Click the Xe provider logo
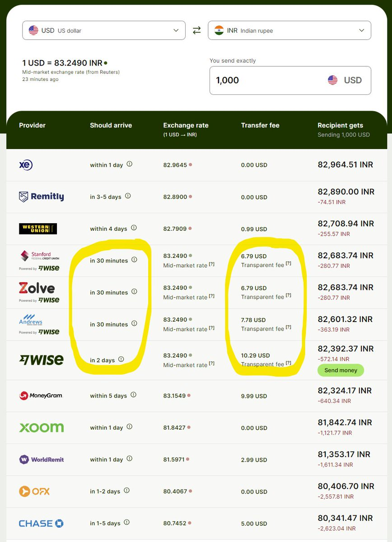Image resolution: width=392 pixels, height=542 pixels. tap(26, 165)
